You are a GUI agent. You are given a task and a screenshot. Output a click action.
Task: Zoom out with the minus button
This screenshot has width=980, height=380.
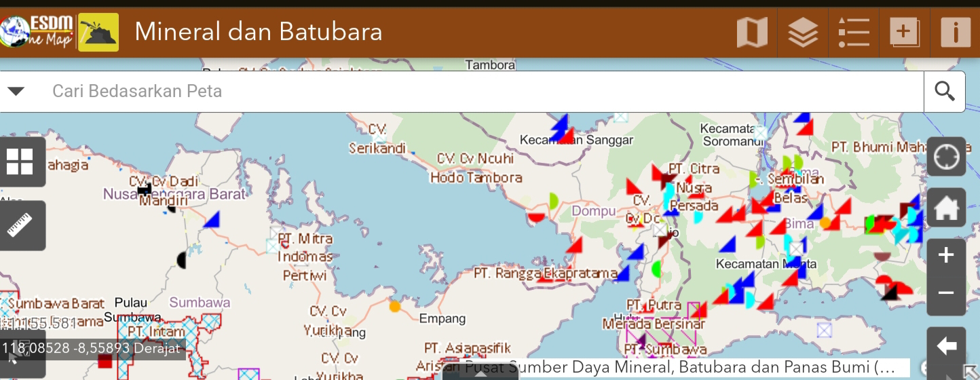[946, 293]
